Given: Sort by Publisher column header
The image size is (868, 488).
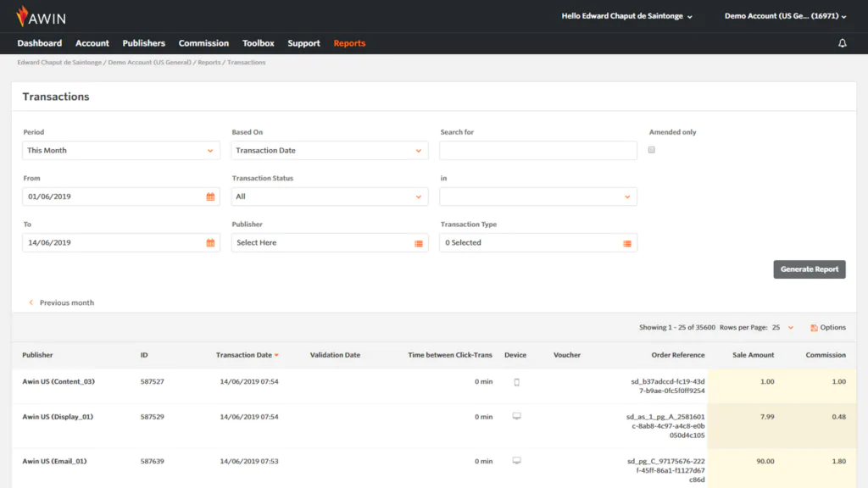Looking at the screenshot, I should (37, 355).
